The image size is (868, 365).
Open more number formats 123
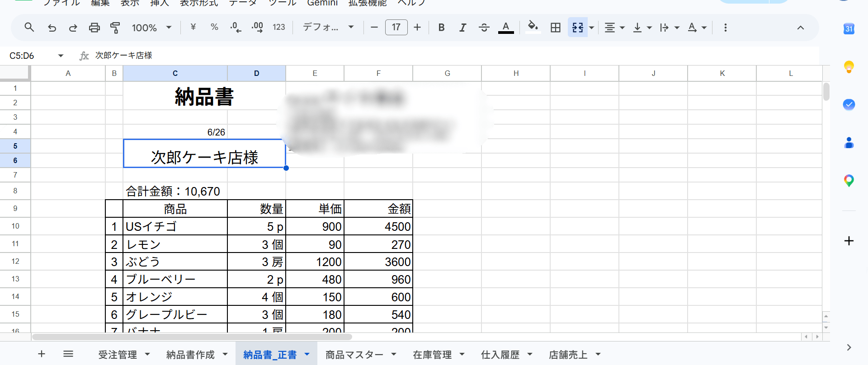(x=279, y=27)
